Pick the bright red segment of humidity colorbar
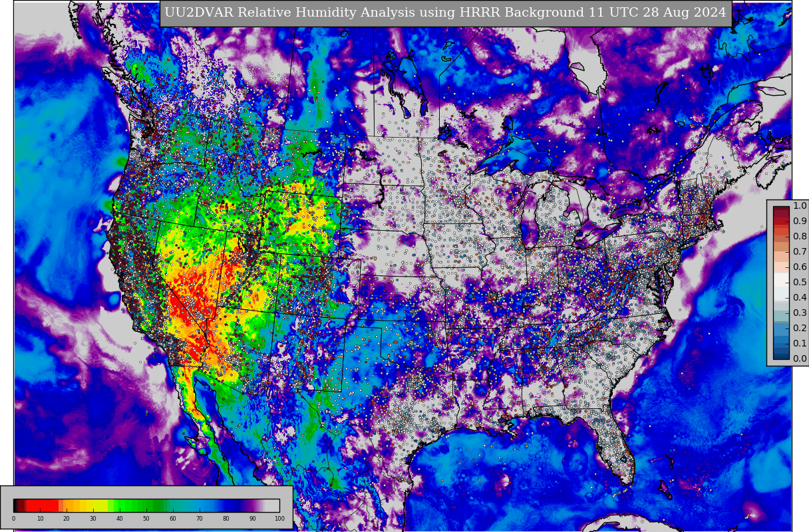Viewport: 809px width, 532px height. (42, 505)
